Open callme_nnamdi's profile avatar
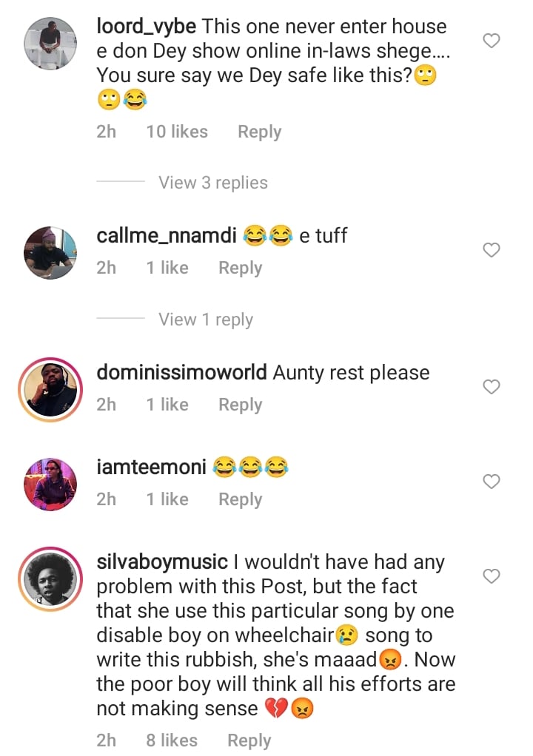533x756 pixels. coord(50,253)
